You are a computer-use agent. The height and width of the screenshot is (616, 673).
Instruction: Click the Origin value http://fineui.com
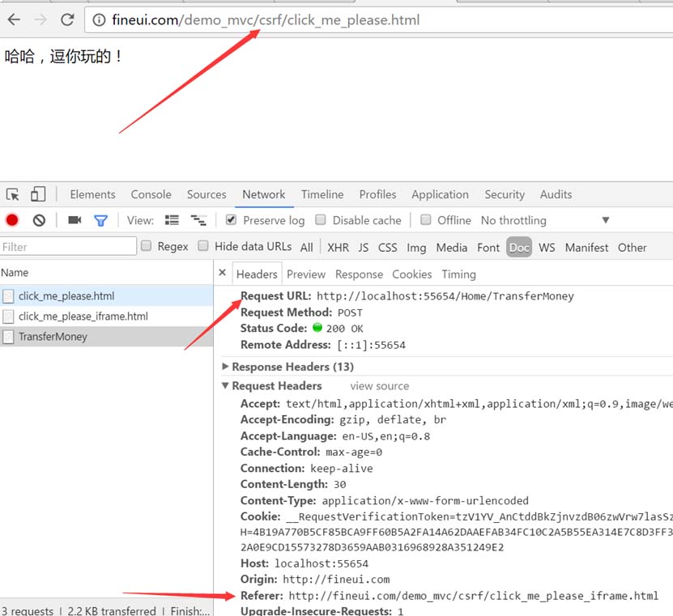[x=336, y=580]
